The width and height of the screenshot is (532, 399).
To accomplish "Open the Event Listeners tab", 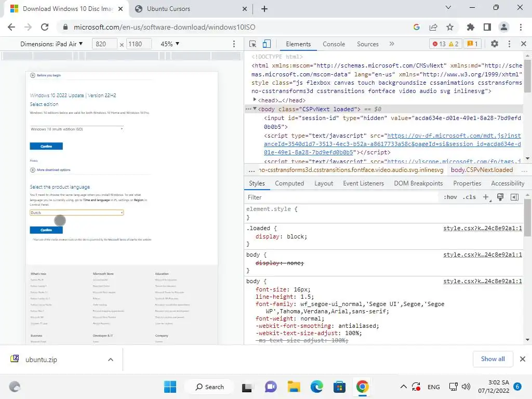I will coord(363,183).
